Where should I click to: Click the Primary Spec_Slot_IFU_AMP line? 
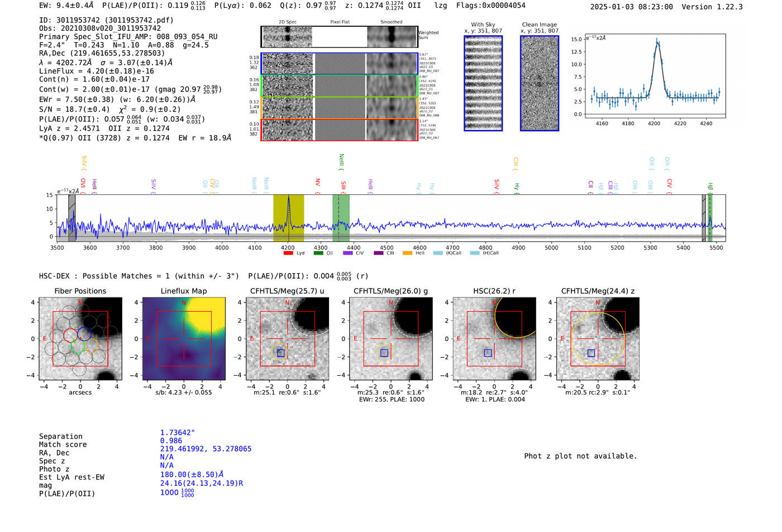pos(128,37)
